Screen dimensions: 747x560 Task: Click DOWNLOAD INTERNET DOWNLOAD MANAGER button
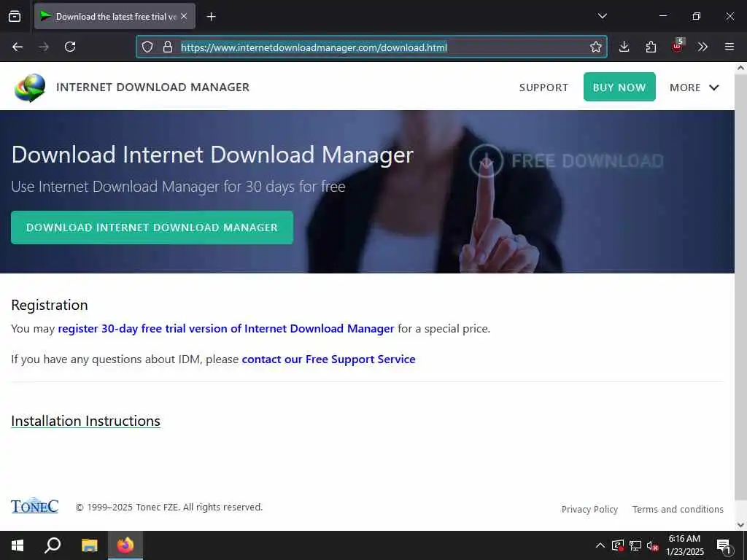152,227
